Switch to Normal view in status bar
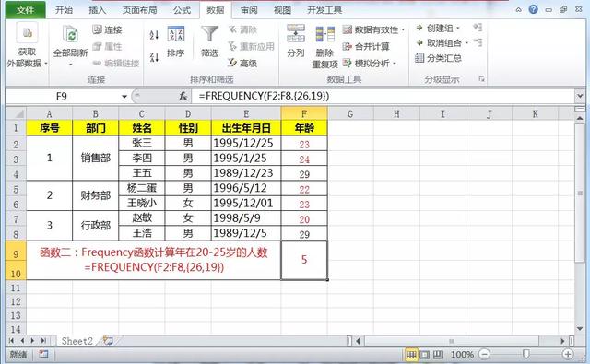The image size is (590, 364). point(411,354)
